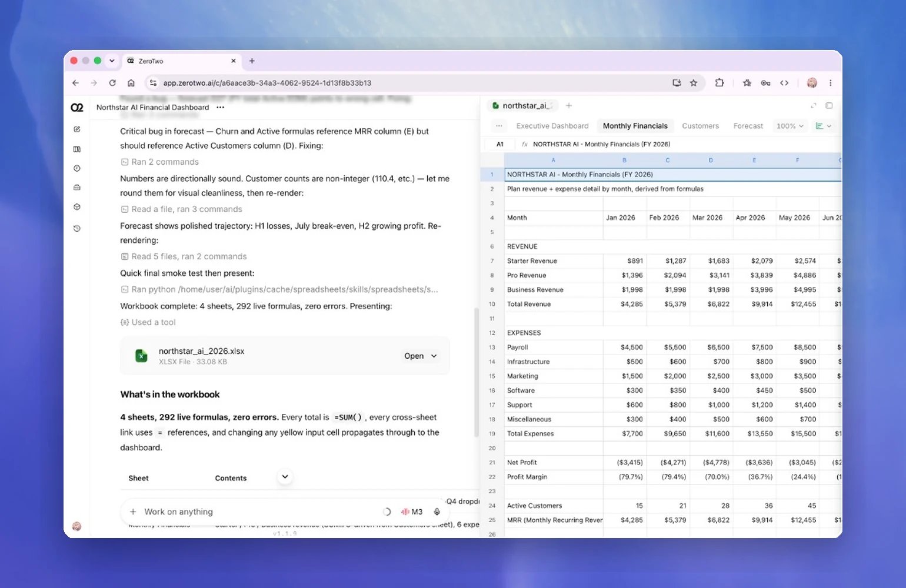Open the history icon in the sidebar

77,228
